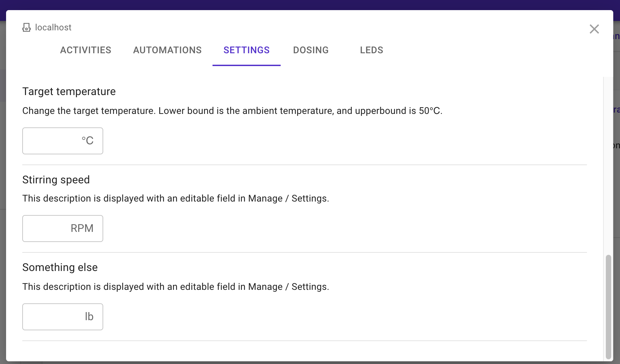Close the localhost settings dialog

click(x=594, y=29)
